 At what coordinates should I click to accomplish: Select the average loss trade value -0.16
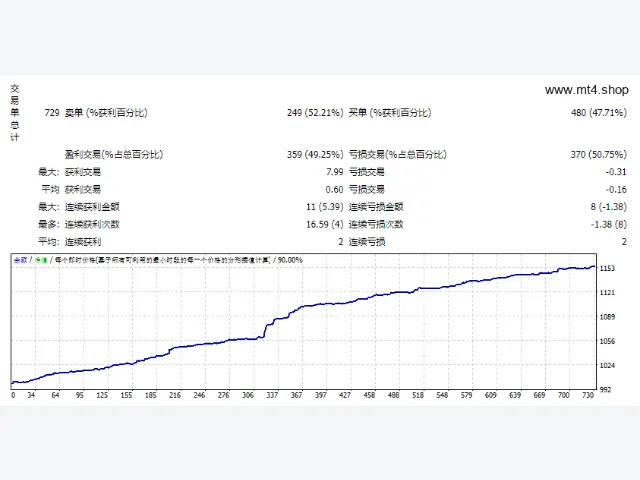click(x=616, y=190)
